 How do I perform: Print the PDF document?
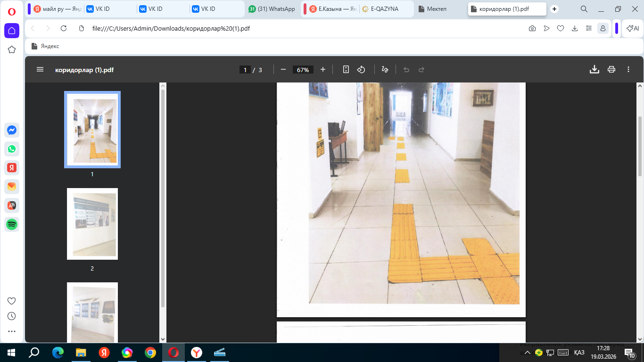pyautogui.click(x=611, y=70)
